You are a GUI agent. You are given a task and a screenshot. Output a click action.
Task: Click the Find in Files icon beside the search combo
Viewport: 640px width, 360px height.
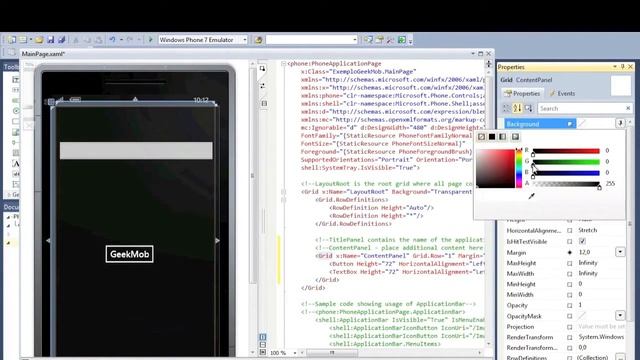258,40
